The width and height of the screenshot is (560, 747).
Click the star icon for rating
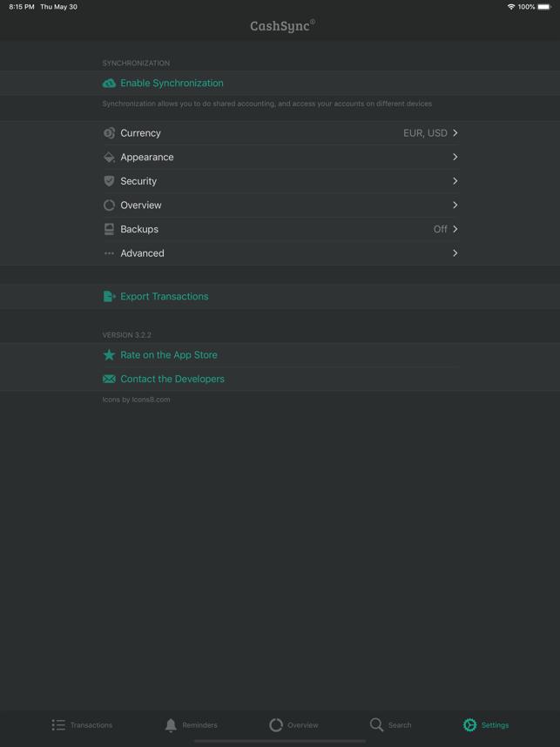pos(109,355)
